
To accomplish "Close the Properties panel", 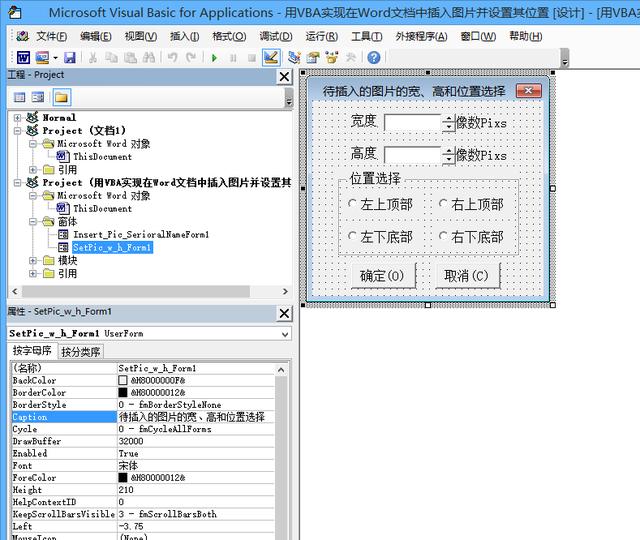I will (284, 313).
